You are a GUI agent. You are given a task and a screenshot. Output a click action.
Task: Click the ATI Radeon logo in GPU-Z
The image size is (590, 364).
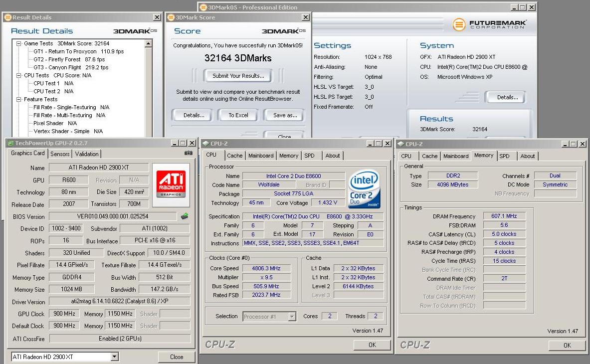point(171,184)
